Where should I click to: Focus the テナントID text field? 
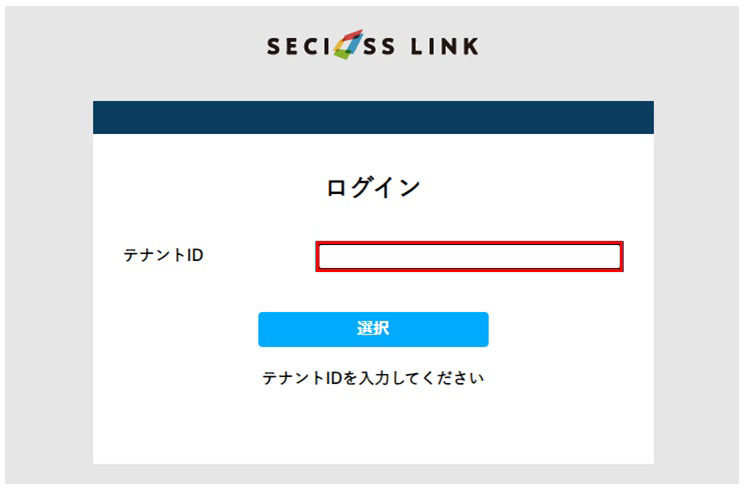click(x=469, y=256)
